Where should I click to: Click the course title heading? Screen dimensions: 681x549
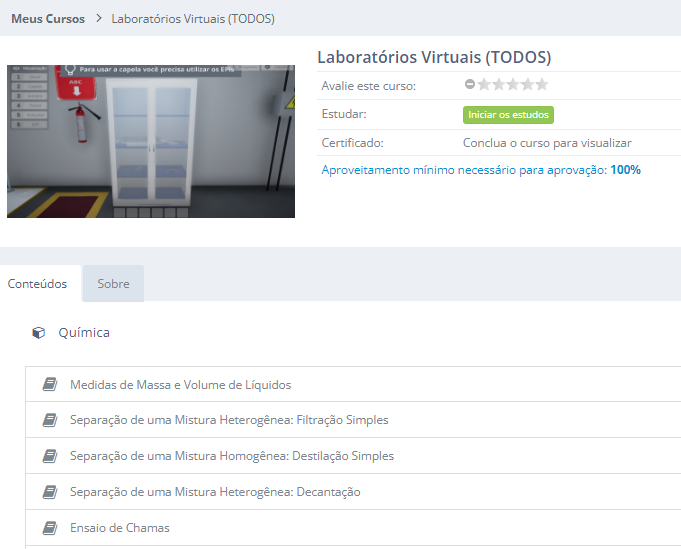[434, 57]
